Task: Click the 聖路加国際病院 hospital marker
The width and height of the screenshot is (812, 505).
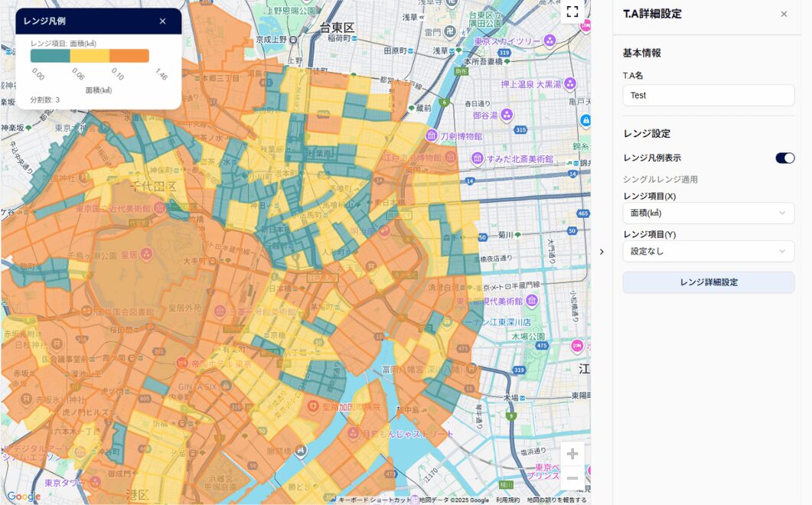Action: pyautogui.click(x=312, y=407)
